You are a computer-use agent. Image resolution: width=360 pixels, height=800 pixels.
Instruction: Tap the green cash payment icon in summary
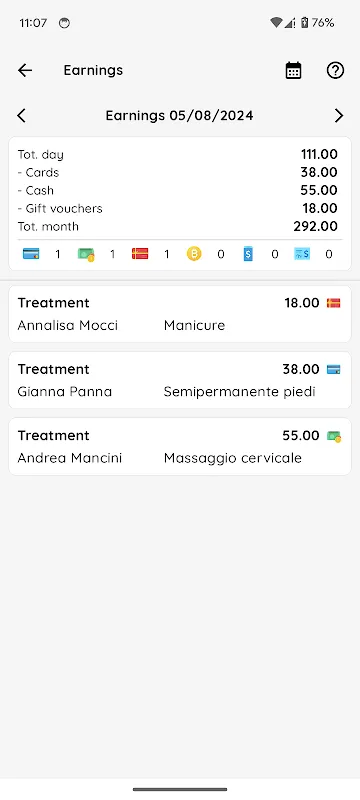pyautogui.click(x=86, y=254)
